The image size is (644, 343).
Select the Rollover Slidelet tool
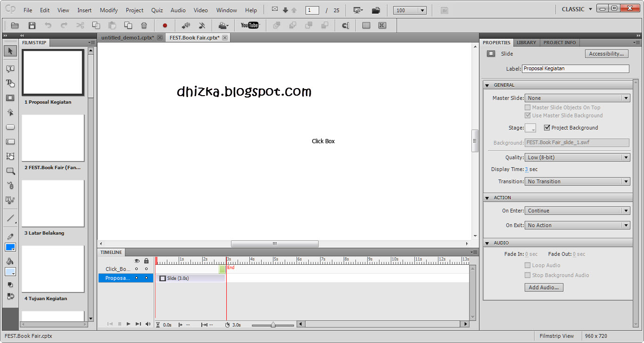(10, 156)
